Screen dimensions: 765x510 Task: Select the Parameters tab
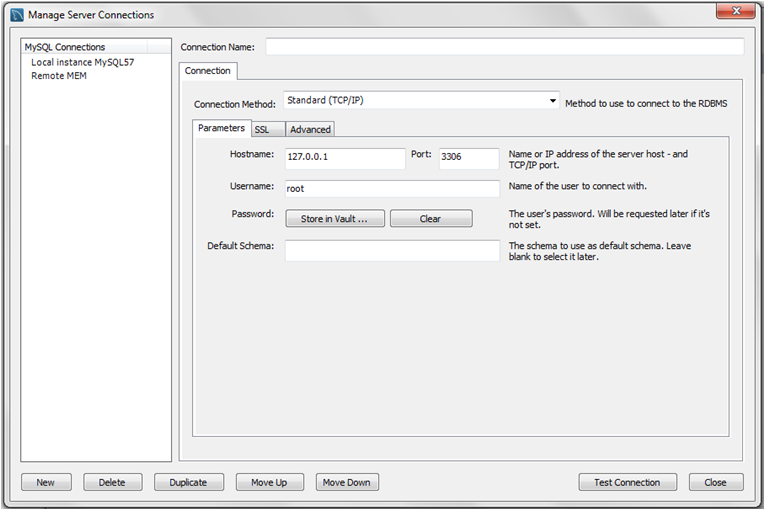coord(221,128)
